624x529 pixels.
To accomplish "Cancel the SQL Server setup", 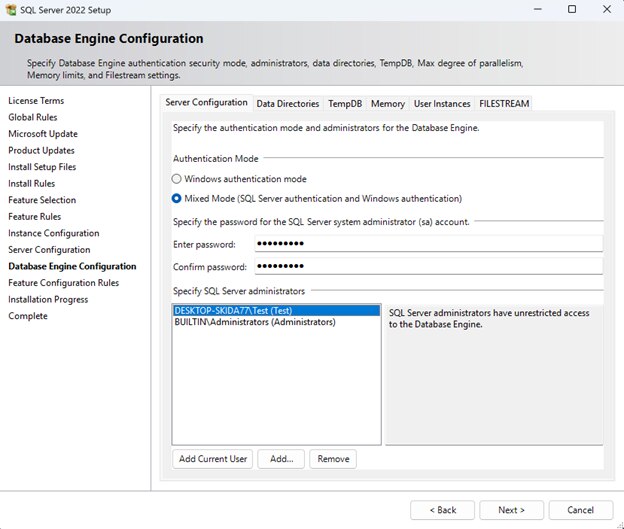I will [x=581, y=510].
